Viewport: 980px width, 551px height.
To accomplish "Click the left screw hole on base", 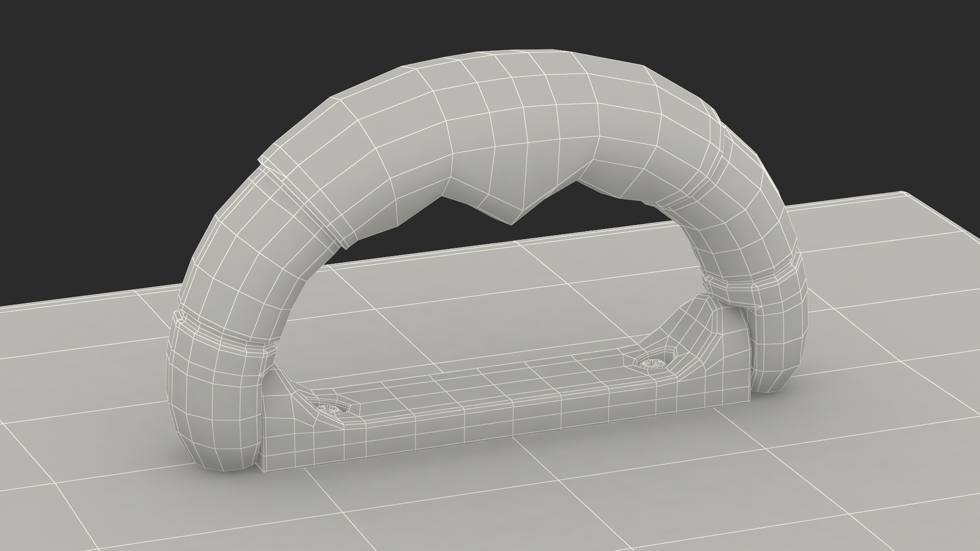I will click(x=330, y=409).
